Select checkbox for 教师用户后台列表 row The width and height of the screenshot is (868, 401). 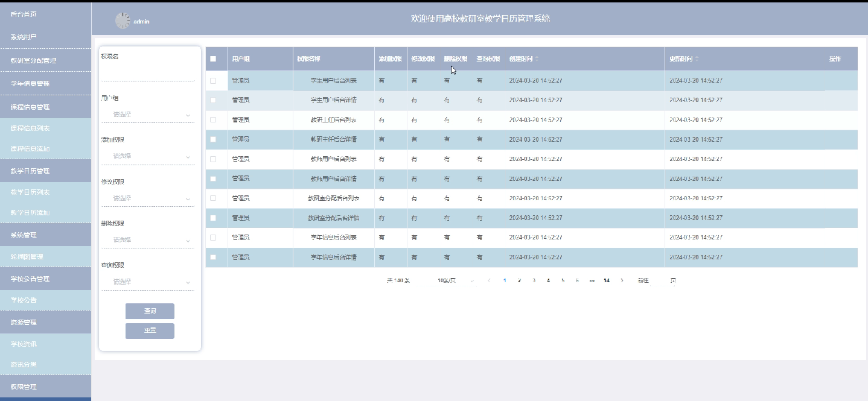[x=213, y=159]
